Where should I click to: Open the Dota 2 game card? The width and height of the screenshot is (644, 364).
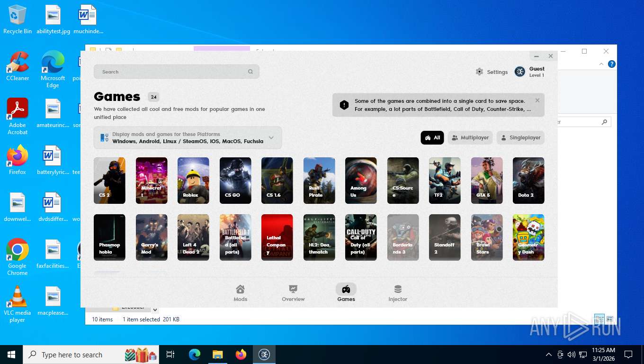528,181
